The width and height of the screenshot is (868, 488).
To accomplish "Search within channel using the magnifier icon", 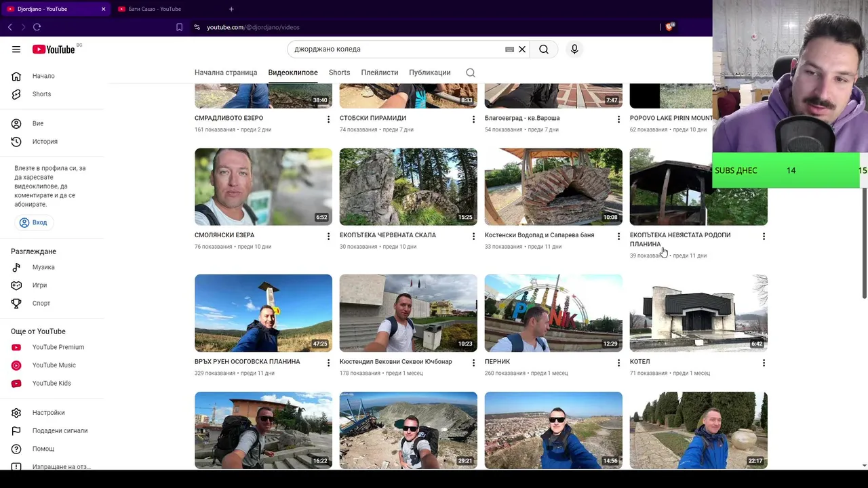I will tap(471, 73).
